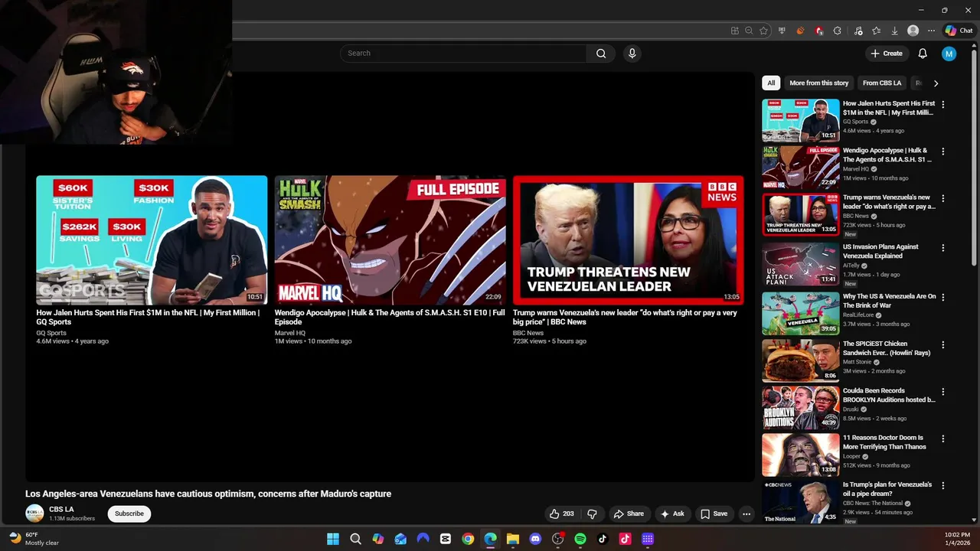Select More from this story chip

click(x=819, y=83)
